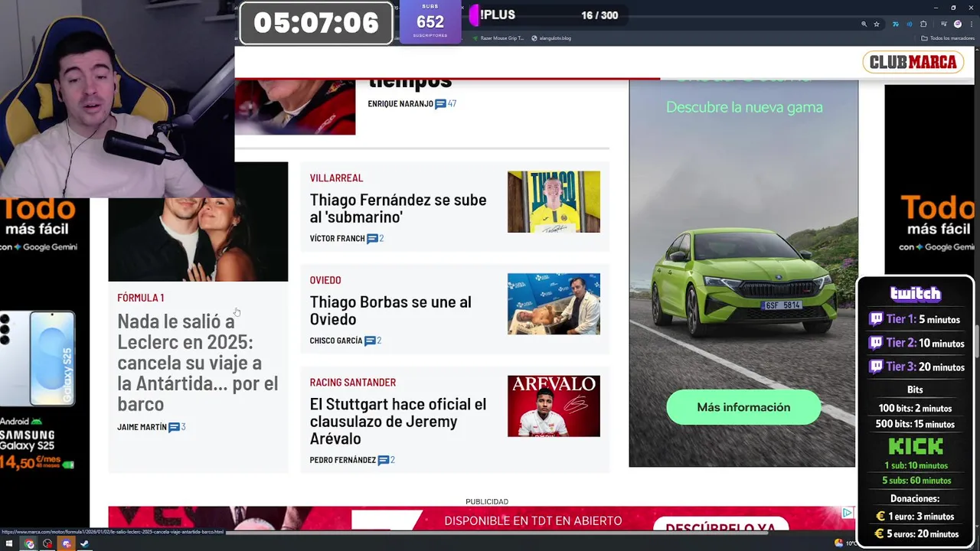Open the OBS Studio taskbar icon
Viewport: 980px width, 551px height.
point(47,543)
